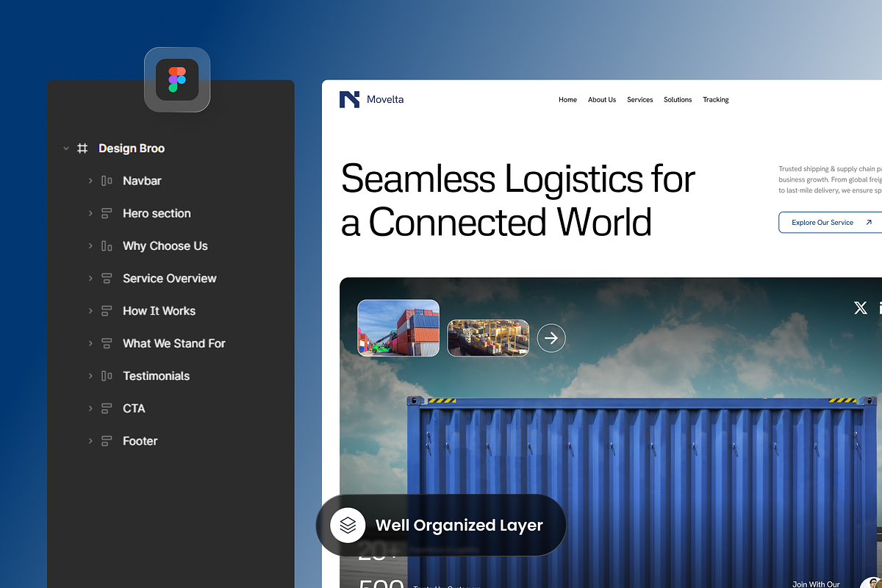Click the frame icon beside Design Broo
Screen dimensions: 882x588
83,148
